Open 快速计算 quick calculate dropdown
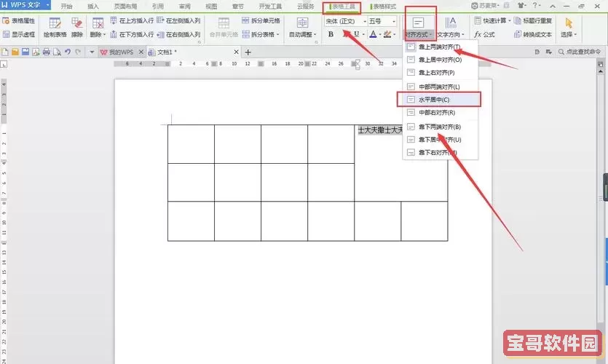This screenshot has width=608, height=364. [x=492, y=20]
